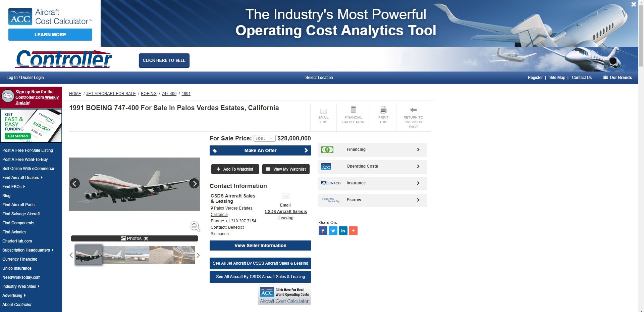Screen dimensions: 644x312
Task: Select the first takeoff photo thumbnail
Action: click(89, 255)
